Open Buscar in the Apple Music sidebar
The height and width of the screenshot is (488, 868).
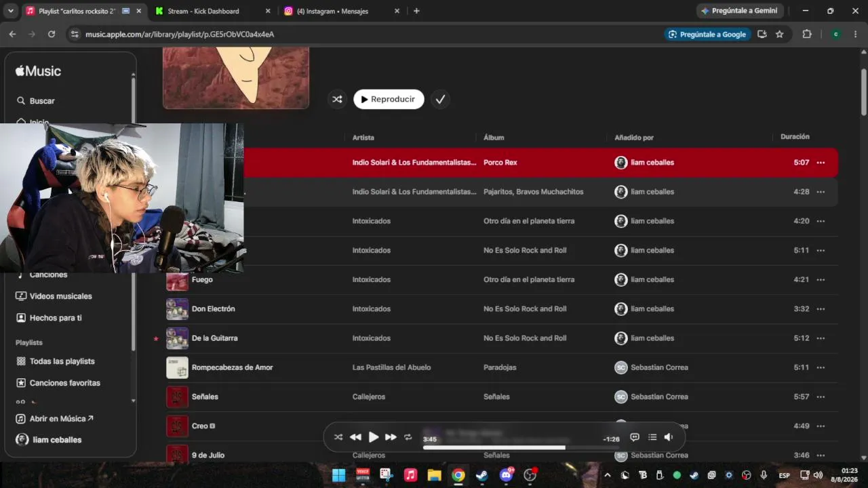(x=42, y=101)
